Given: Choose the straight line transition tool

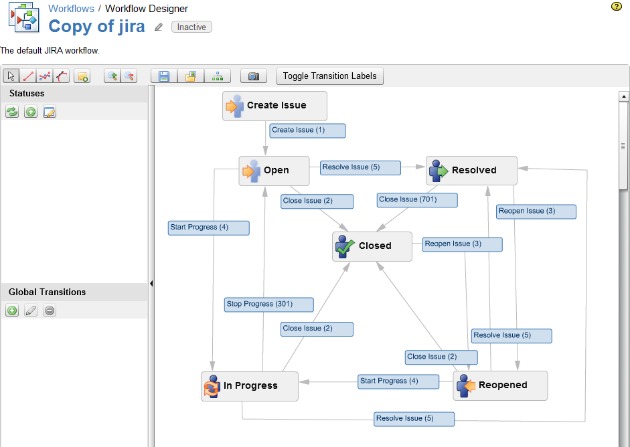Looking at the screenshot, I should [x=28, y=76].
